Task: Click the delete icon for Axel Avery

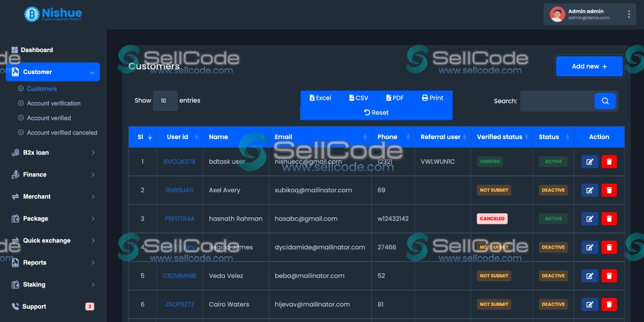Action: [609, 190]
